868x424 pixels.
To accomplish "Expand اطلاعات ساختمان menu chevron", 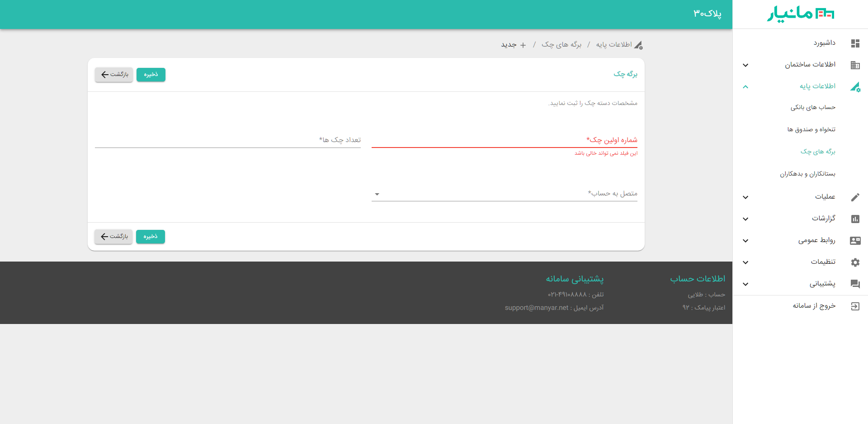I will 745,65.
